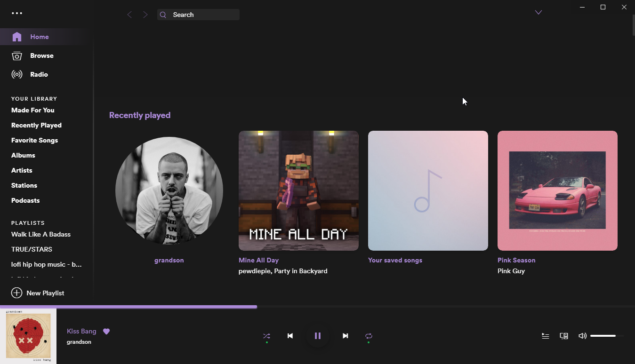Click the Mine All Day title
The width and height of the screenshot is (635, 364).
click(x=259, y=260)
